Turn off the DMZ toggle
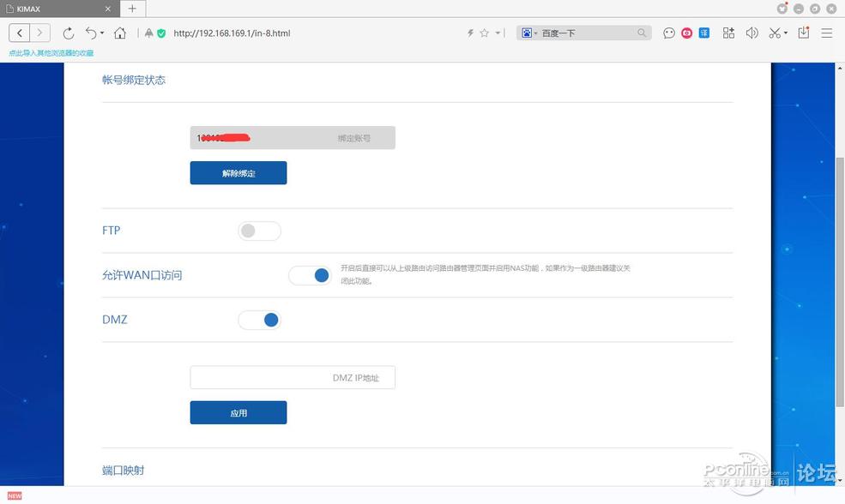 pos(260,320)
